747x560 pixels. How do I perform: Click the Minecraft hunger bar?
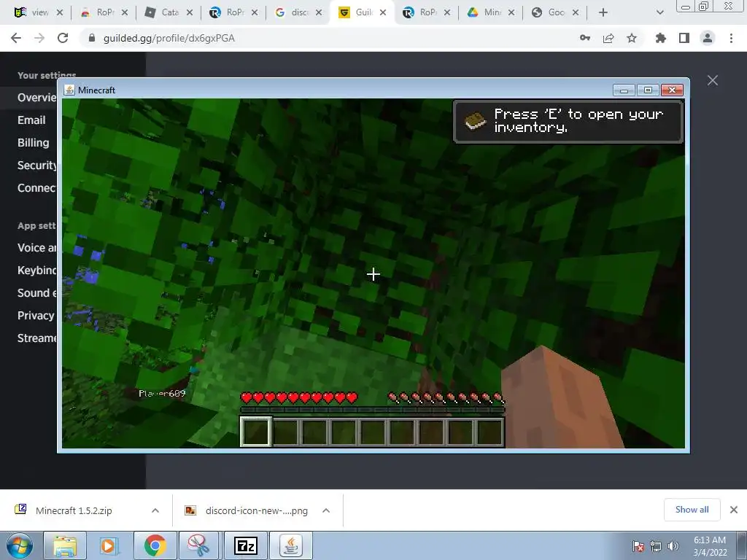(446, 397)
